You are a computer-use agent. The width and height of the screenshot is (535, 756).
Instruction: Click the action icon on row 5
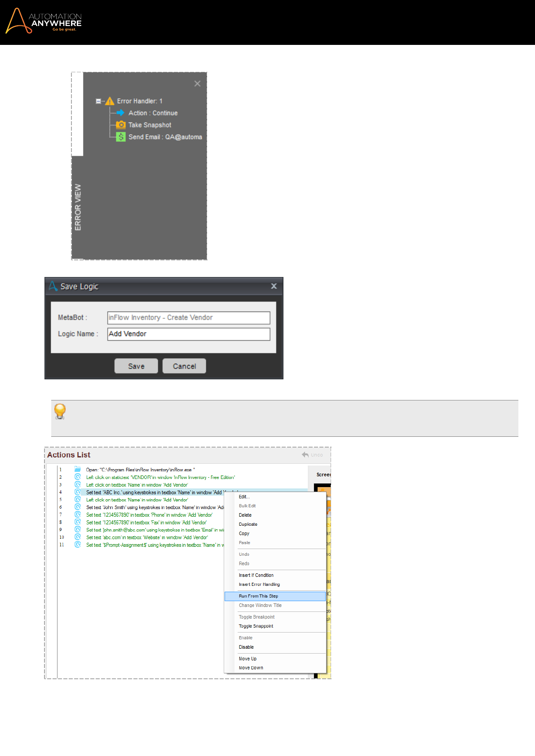click(x=78, y=499)
